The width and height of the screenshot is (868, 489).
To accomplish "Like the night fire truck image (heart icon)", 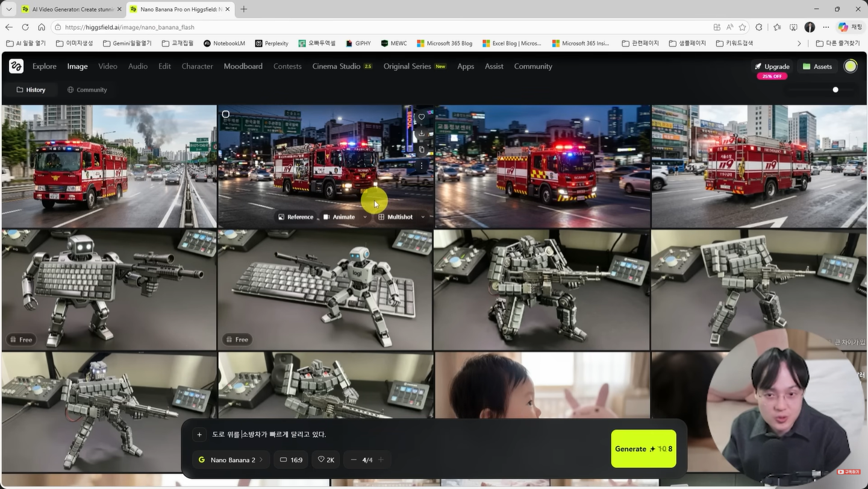I will point(422,117).
